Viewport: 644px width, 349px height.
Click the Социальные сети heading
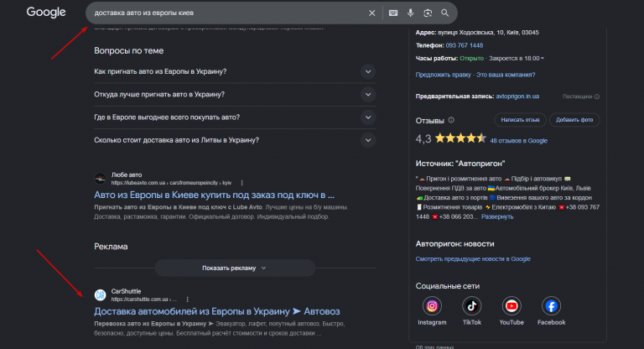tap(447, 286)
